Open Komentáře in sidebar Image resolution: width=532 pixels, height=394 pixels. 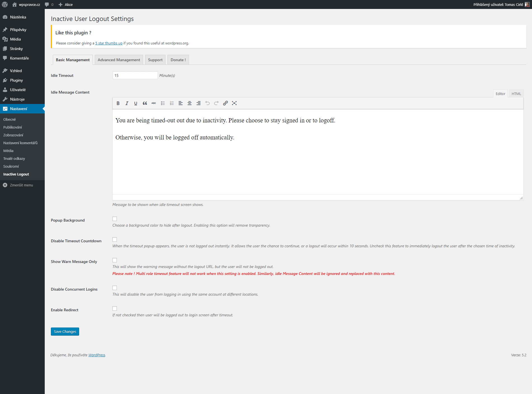click(x=22, y=58)
